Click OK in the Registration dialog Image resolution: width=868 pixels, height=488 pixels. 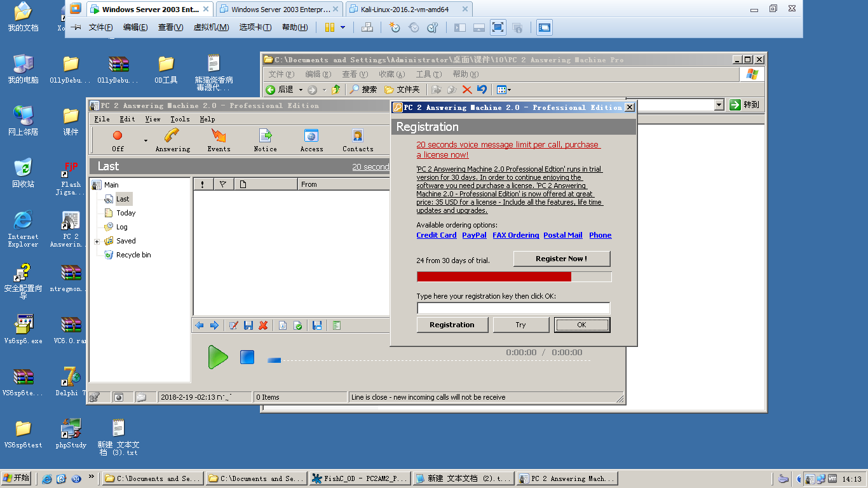(x=582, y=325)
